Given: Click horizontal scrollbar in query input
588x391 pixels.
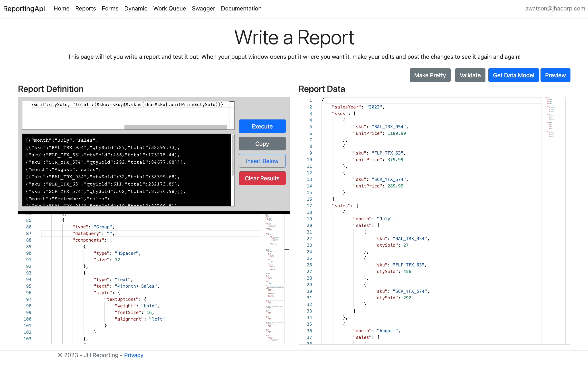Looking at the screenshot, I should tap(175, 127).
